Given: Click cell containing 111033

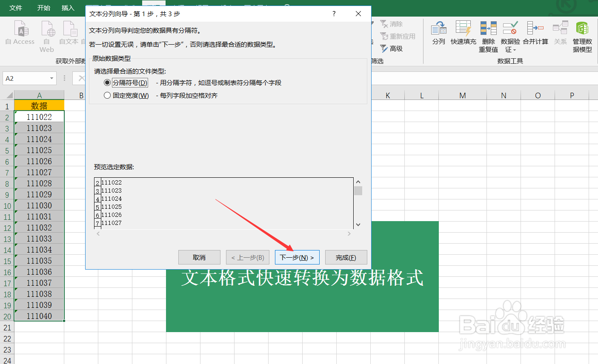Looking at the screenshot, I should [x=39, y=238].
